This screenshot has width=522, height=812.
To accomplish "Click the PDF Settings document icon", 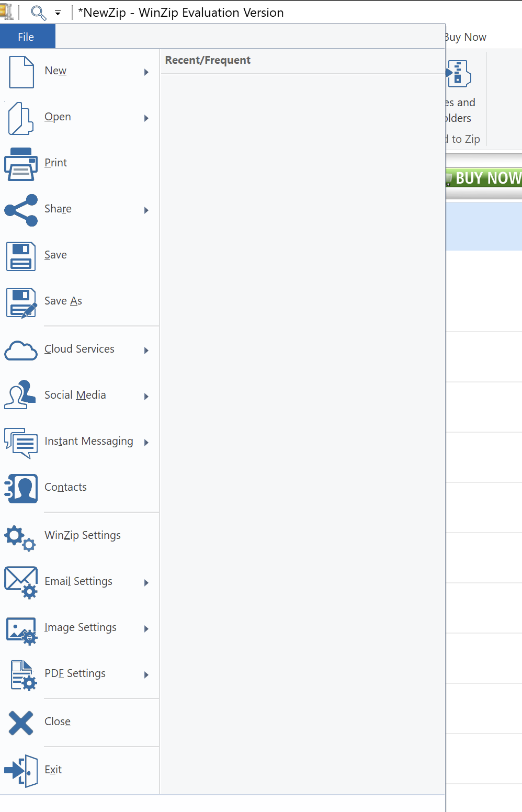I will pos(24,675).
